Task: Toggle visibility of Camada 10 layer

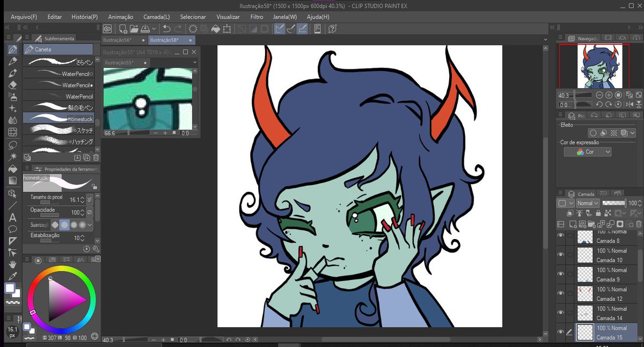Action: [x=561, y=255]
